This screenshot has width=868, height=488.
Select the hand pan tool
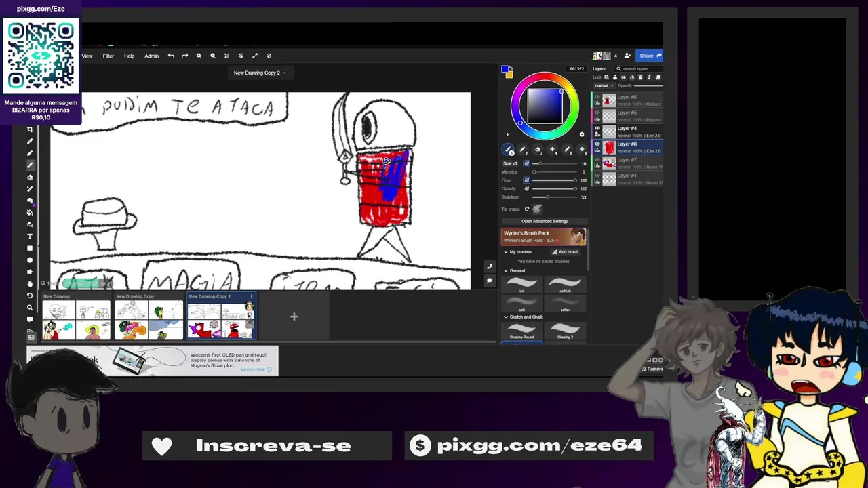coord(30,283)
